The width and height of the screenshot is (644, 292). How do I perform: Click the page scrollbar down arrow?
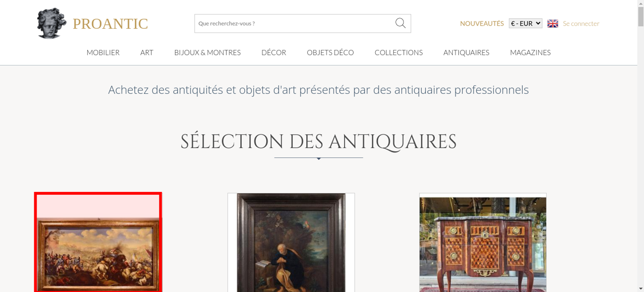pos(641,288)
